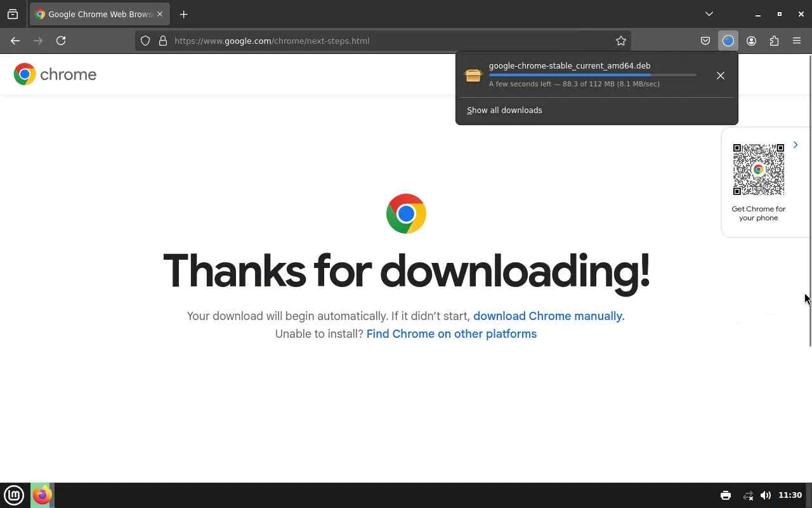Cancel the google-chrome-stable download

pyautogui.click(x=721, y=76)
